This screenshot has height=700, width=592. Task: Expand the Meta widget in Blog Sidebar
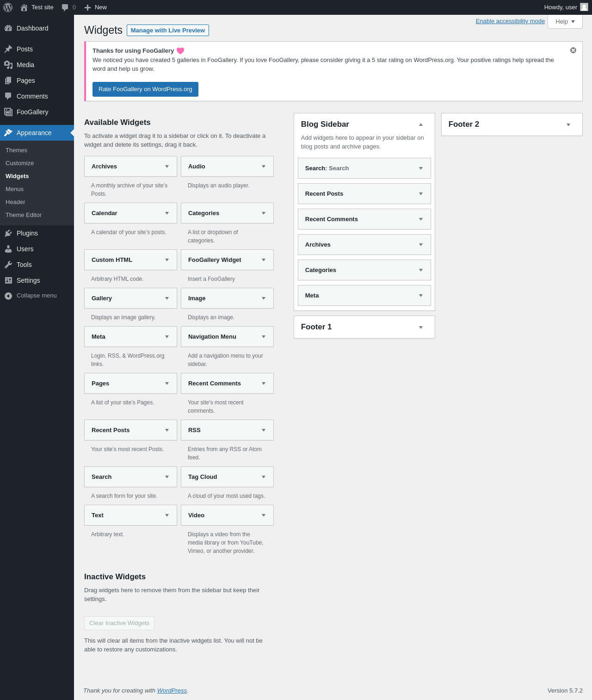click(421, 296)
